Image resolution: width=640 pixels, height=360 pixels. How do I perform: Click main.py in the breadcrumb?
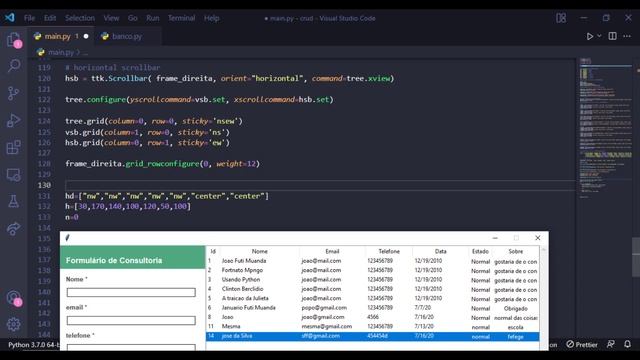tap(60, 52)
